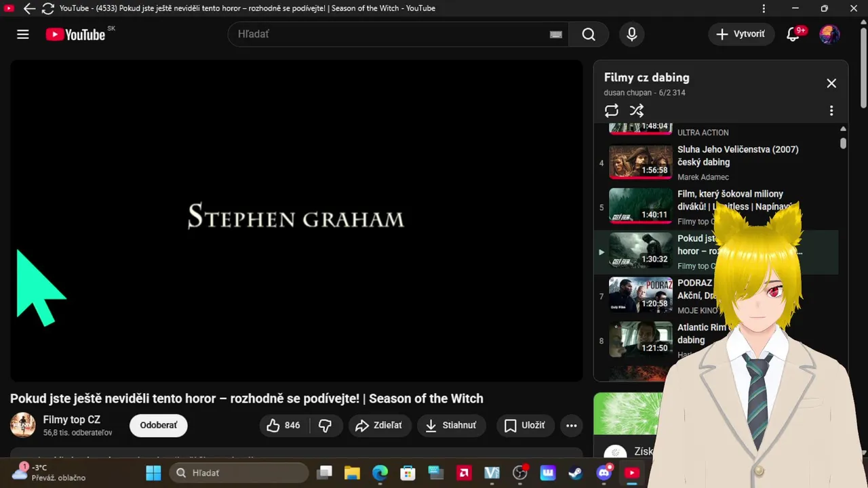
Task: Open the account avatar menu
Action: point(829,35)
